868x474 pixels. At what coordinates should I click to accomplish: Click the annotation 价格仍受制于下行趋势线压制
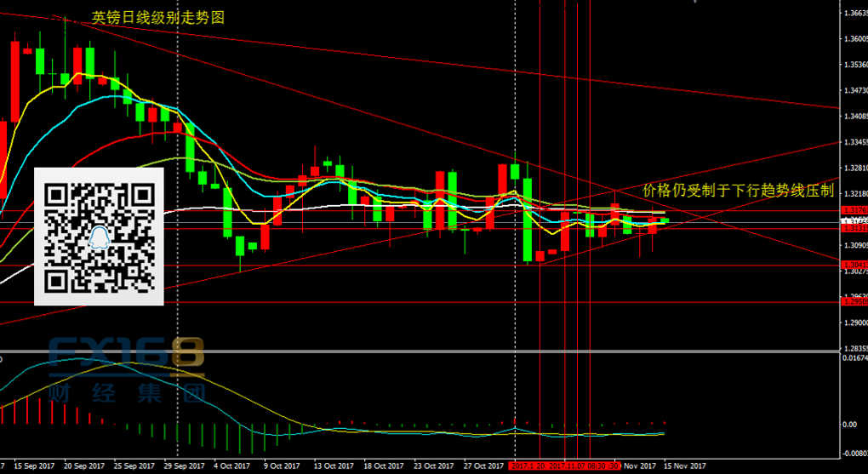click(737, 190)
